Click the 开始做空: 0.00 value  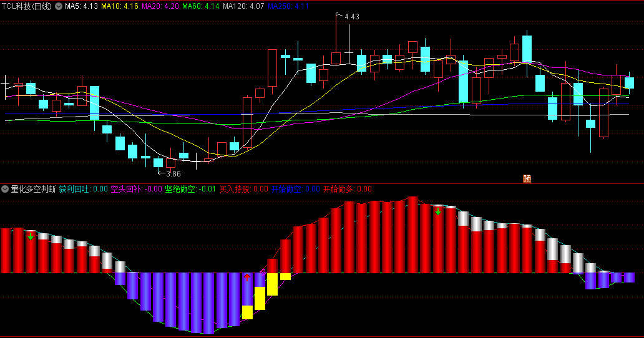[x=295, y=189]
